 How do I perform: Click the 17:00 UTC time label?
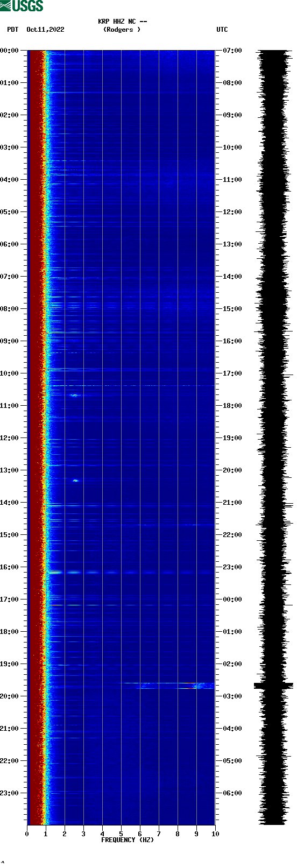[232, 373]
